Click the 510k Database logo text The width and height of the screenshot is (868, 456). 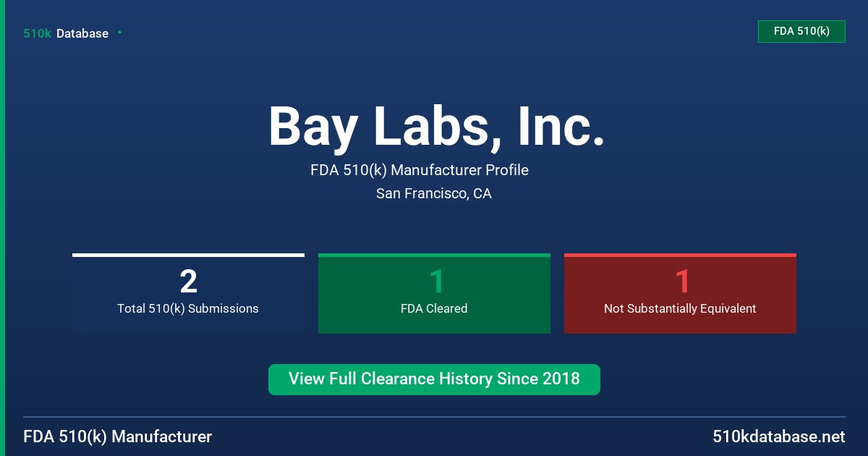(x=66, y=33)
